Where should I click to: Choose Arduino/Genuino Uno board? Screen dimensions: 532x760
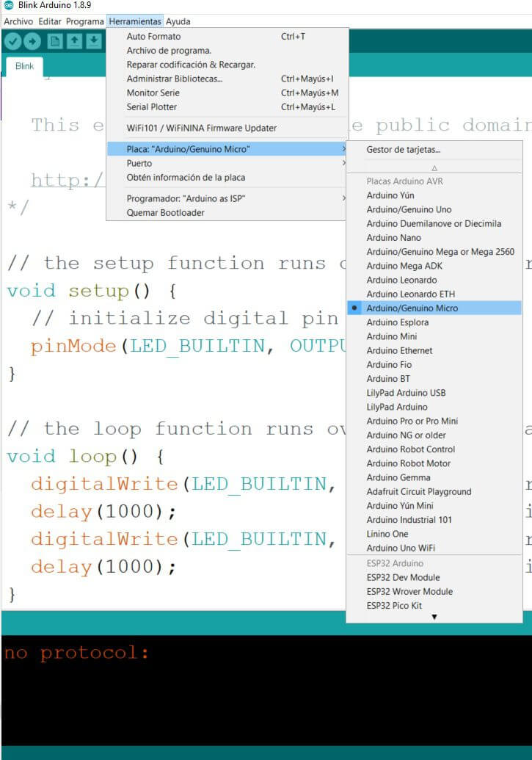click(409, 210)
